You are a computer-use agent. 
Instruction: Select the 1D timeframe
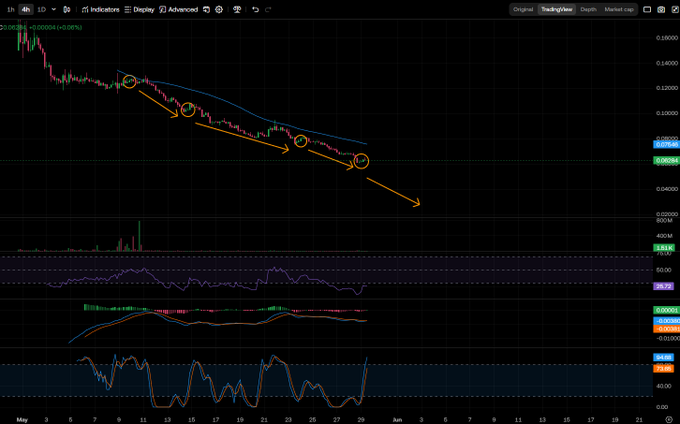[x=42, y=10]
